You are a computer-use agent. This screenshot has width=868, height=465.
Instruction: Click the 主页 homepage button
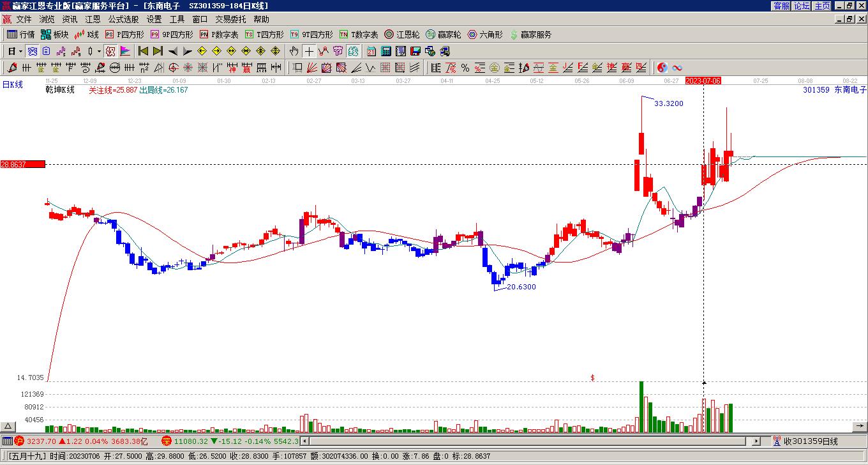click(x=822, y=6)
